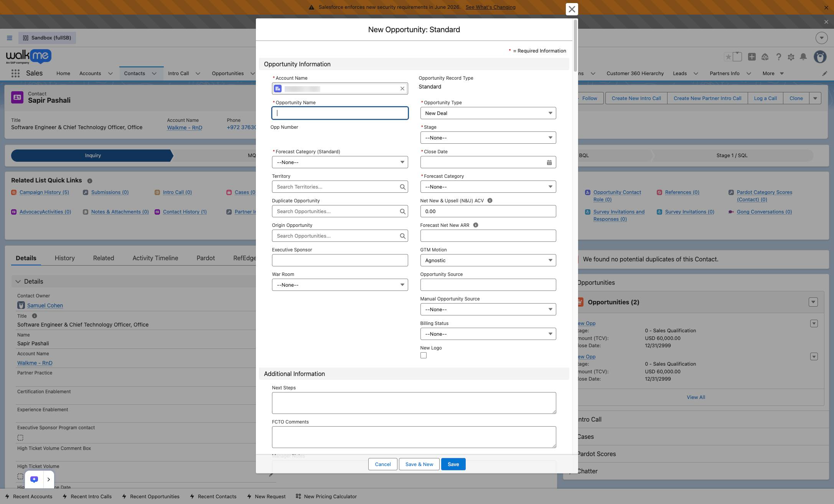The width and height of the screenshot is (834, 504).
Task: Click the Save & New button
Action: [419, 464]
